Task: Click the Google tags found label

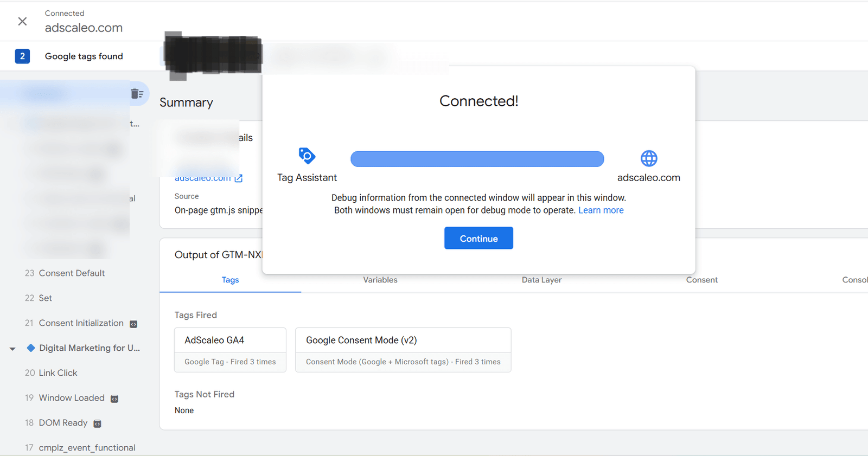Action: tap(84, 56)
